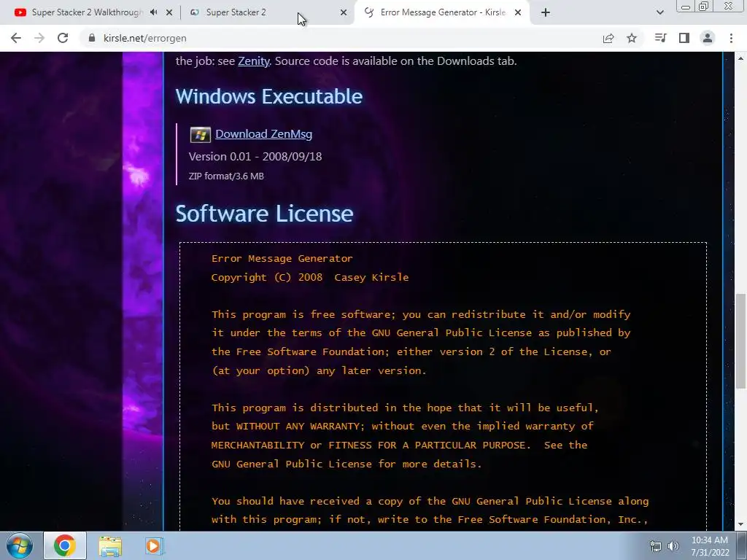Open the Chrome profile avatar

pyautogui.click(x=708, y=38)
